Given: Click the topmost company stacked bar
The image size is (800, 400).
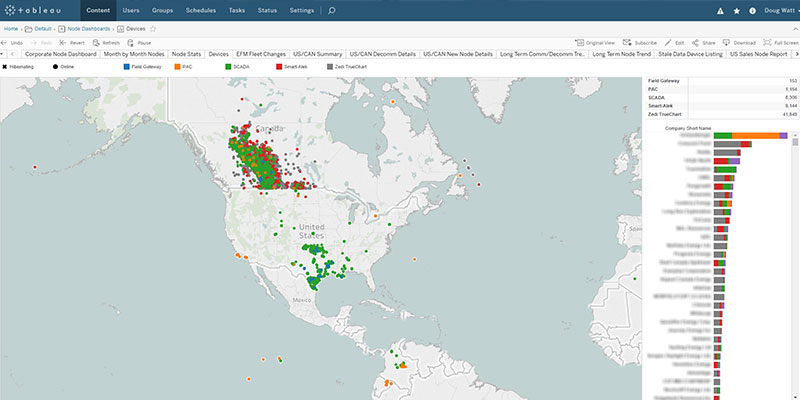Looking at the screenshot, I should tap(751, 136).
